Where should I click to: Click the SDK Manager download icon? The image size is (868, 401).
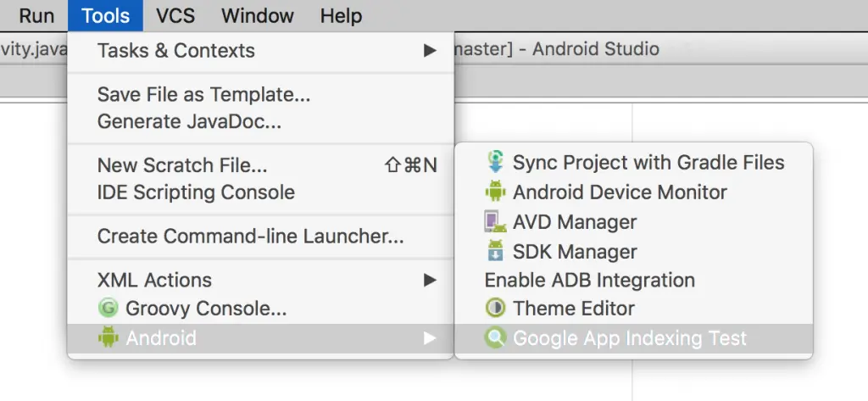point(495,251)
